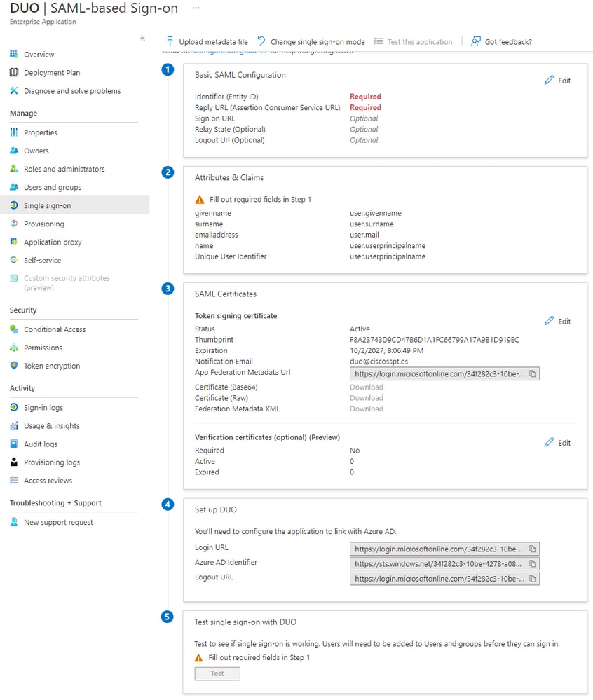Click the Single sign-on sidebar icon
The height and width of the screenshot is (700, 593).
pyautogui.click(x=14, y=205)
